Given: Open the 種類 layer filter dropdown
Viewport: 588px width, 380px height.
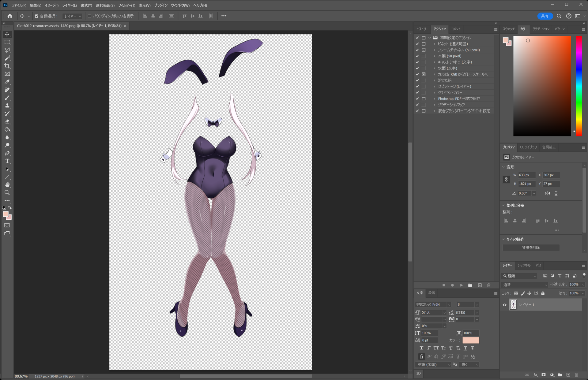Looking at the screenshot, I should pos(519,276).
